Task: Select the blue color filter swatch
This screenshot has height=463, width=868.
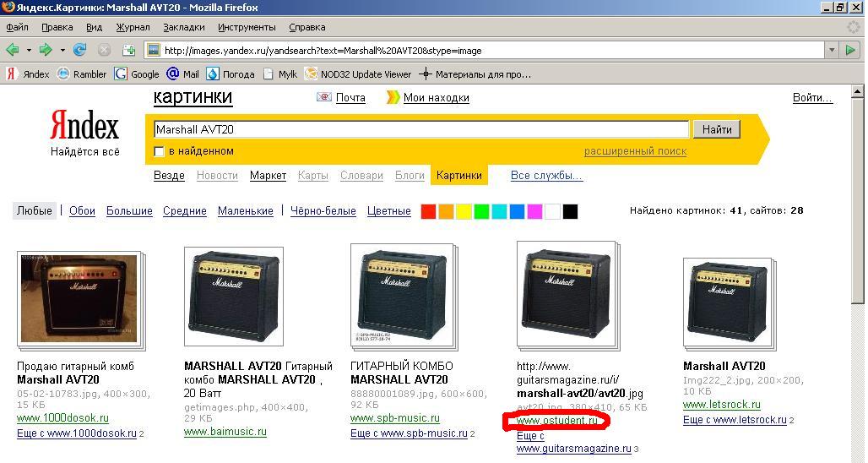Action: [x=517, y=211]
